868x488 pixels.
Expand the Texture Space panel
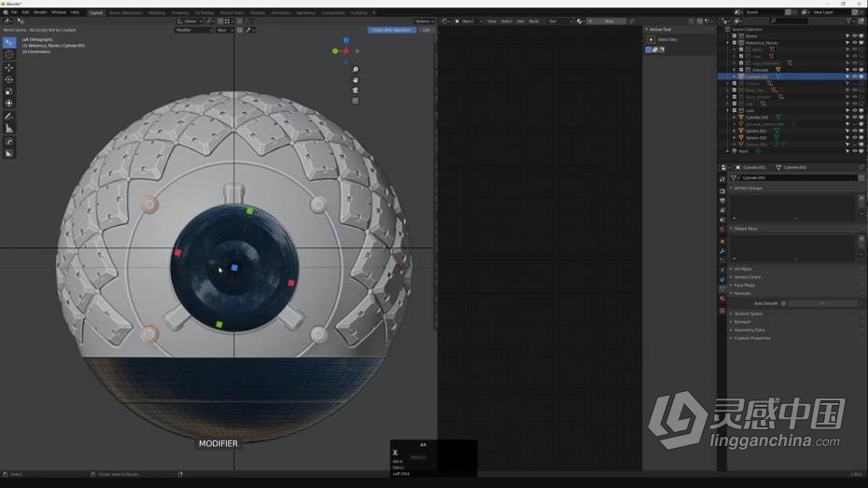point(748,314)
